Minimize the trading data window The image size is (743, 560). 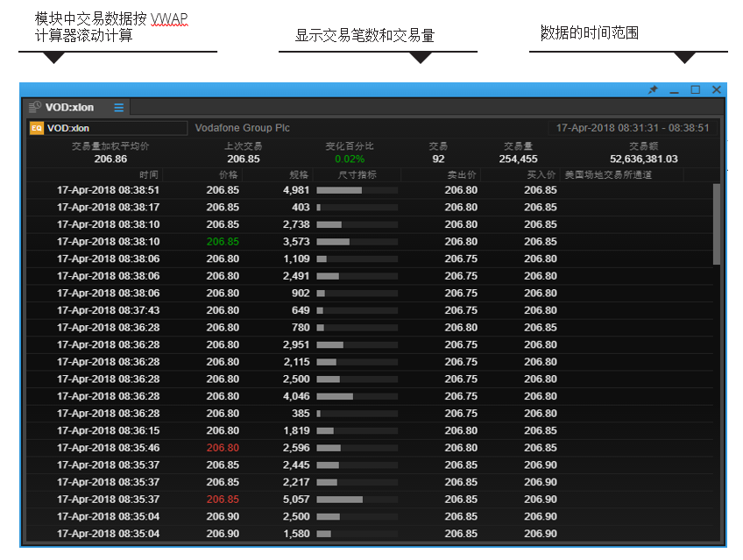pos(674,90)
